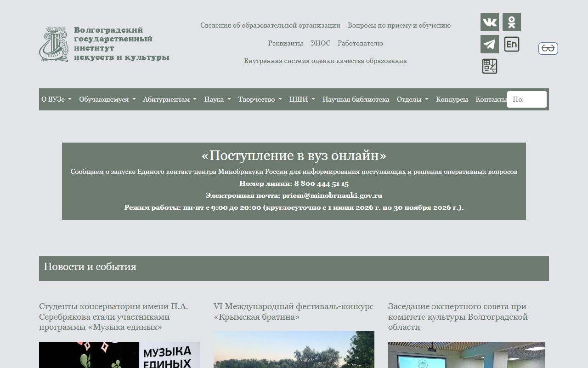Expand the «Отделы» dropdown menu
Image resolution: width=588 pixels, height=368 pixels.
click(x=413, y=99)
